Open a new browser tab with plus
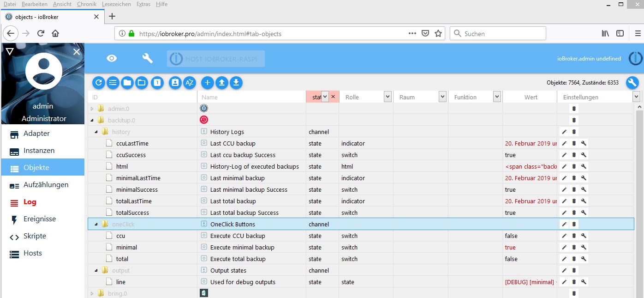The width and height of the screenshot is (644, 298). [112, 16]
